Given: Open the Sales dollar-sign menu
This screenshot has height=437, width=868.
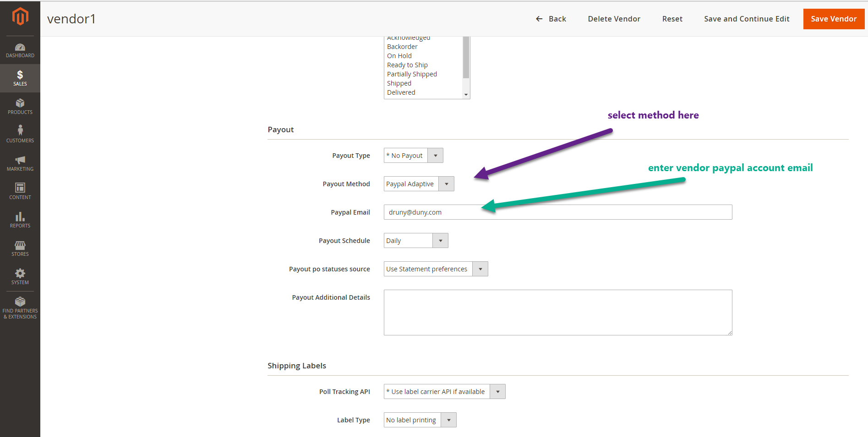Looking at the screenshot, I should pyautogui.click(x=20, y=78).
